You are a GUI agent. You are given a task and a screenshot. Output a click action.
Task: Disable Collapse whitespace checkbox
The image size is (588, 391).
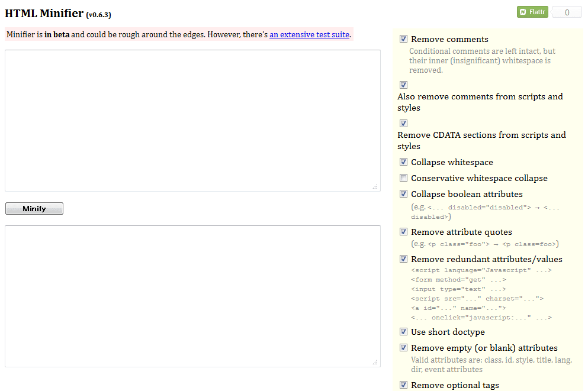click(x=403, y=162)
